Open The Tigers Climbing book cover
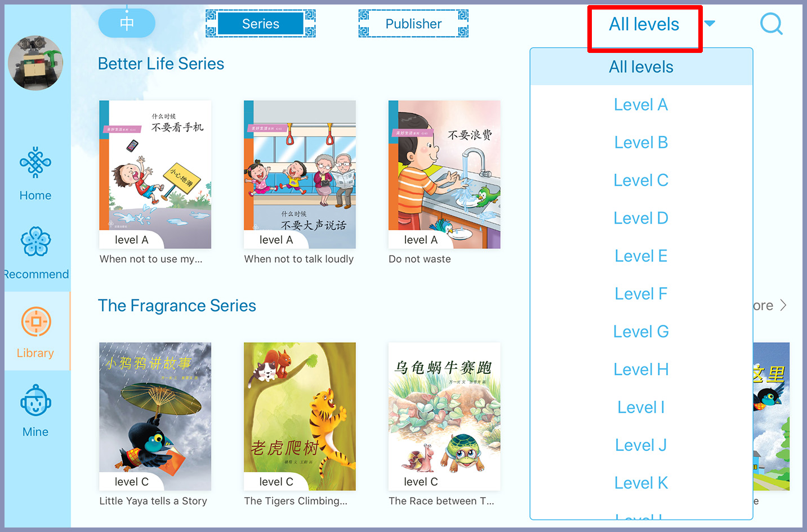 300,417
